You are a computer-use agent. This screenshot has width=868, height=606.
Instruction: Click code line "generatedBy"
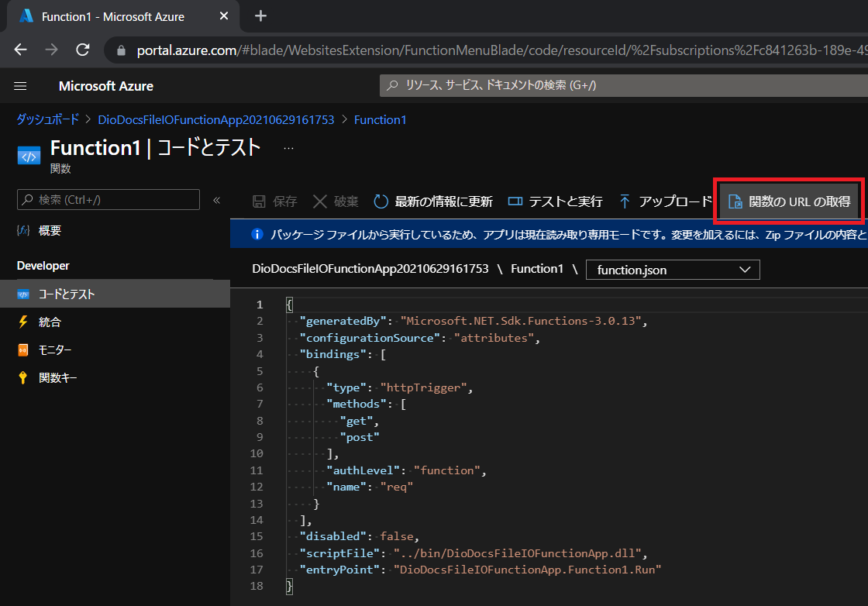tap(474, 321)
